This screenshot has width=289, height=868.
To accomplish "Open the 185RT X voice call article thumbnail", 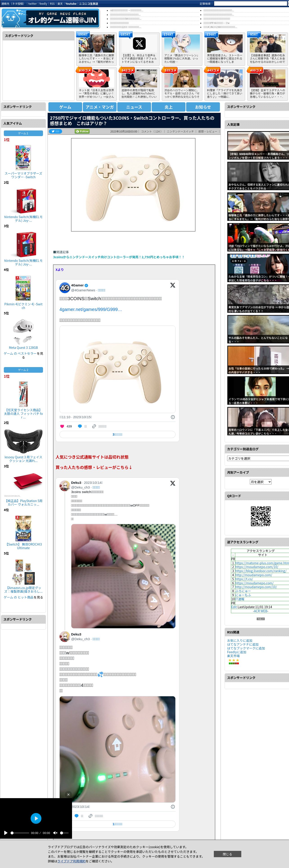I will (x=139, y=43).
